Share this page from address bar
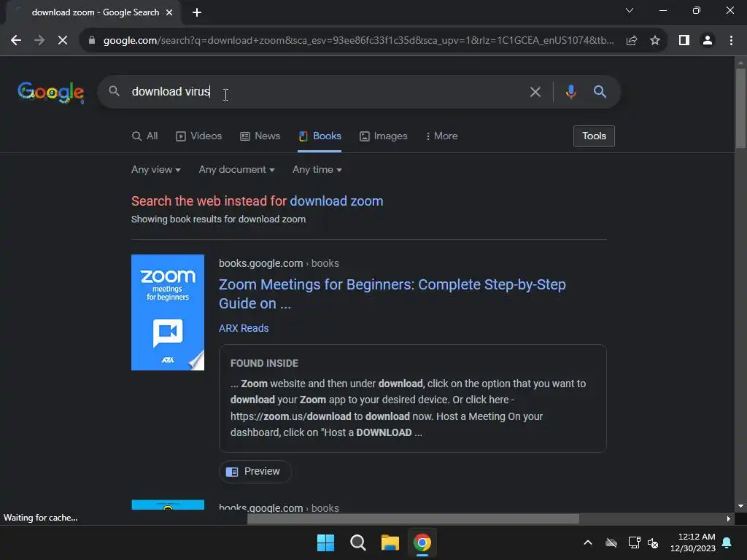The width and height of the screenshot is (747, 560). point(632,41)
